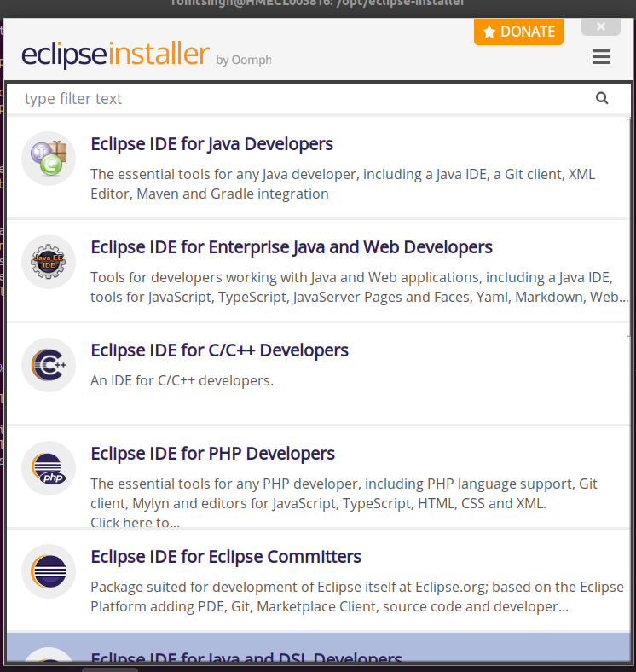This screenshot has height=672, width=636.
Task: Click 'Tools for developers working with Java' description
Action: click(359, 287)
